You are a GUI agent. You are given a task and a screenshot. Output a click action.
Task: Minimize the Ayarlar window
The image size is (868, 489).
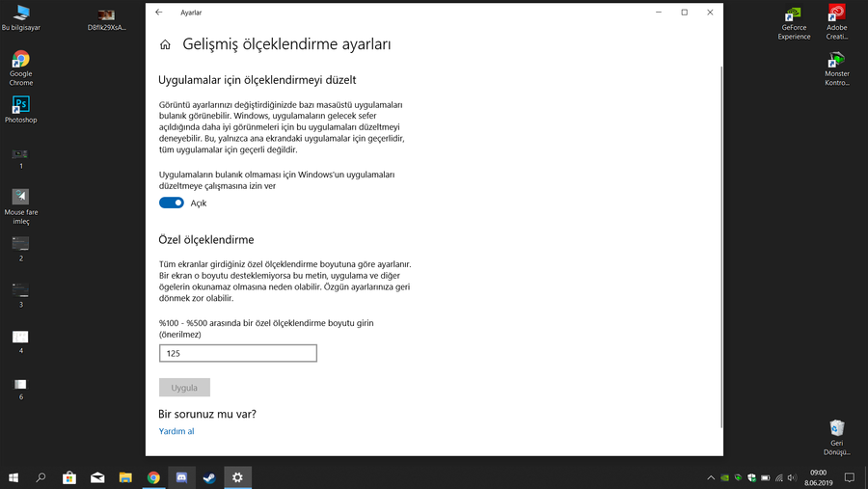click(x=659, y=13)
